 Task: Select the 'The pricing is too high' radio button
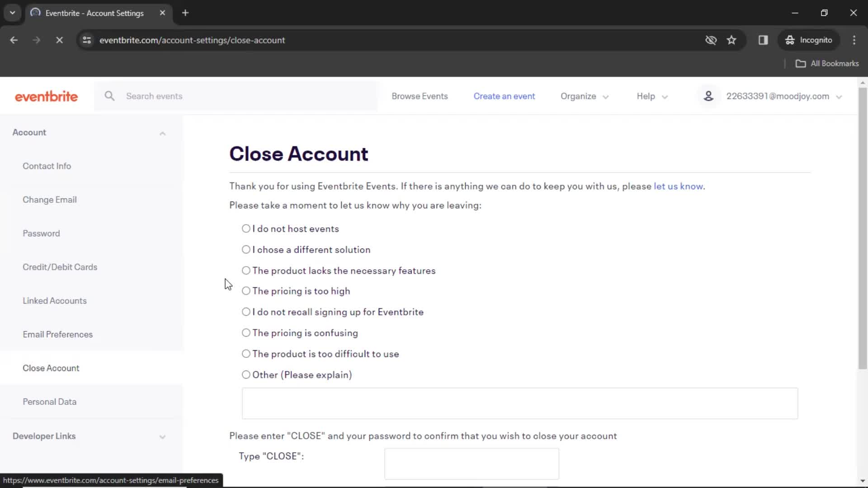[245, 291]
